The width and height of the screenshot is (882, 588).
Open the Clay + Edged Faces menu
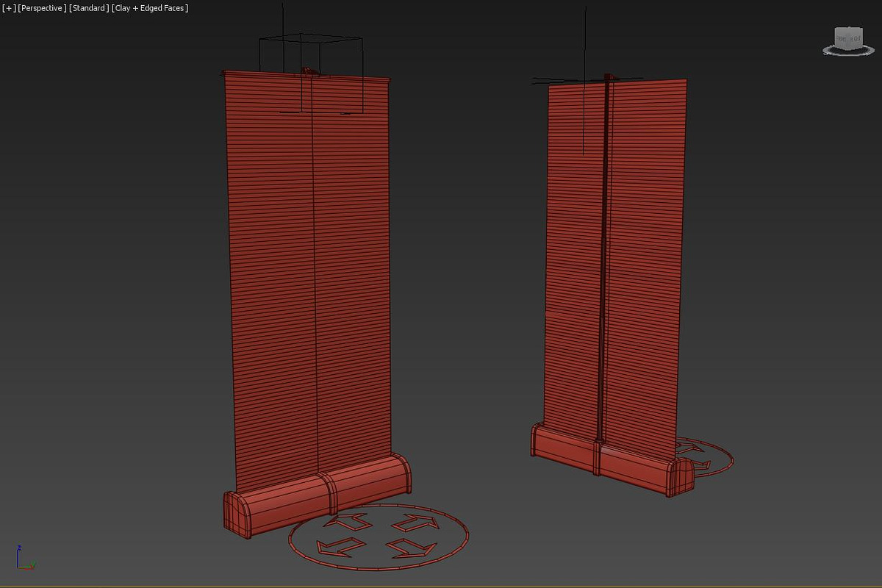(x=150, y=8)
